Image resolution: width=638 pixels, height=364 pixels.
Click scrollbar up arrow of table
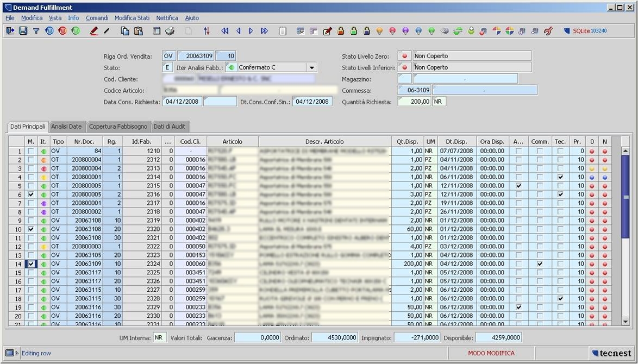click(626, 151)
